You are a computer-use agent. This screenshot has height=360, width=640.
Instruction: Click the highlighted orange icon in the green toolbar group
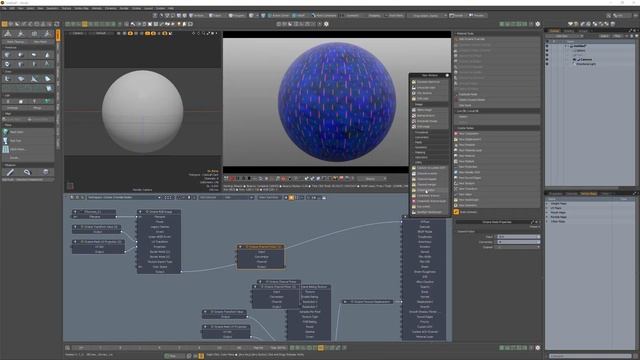tap(85, 24)
